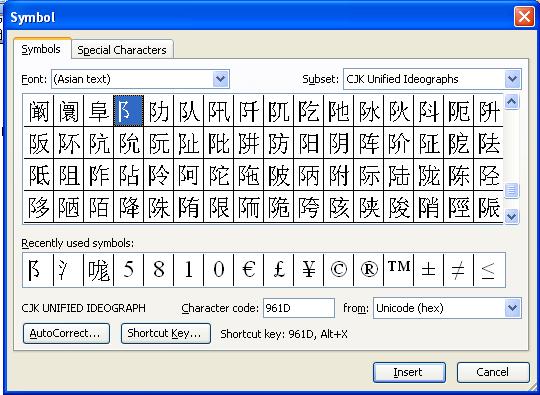
Task: Click the Character code input field
Action: coord(299,308)
